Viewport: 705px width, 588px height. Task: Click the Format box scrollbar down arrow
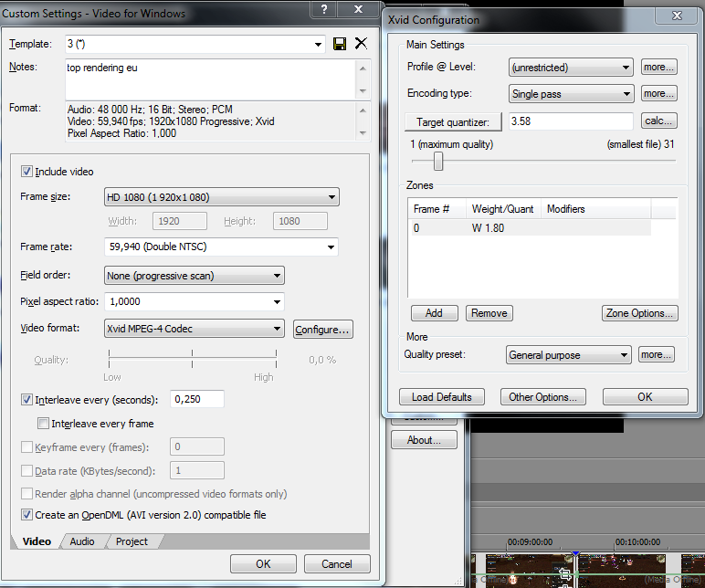[363, 133]
